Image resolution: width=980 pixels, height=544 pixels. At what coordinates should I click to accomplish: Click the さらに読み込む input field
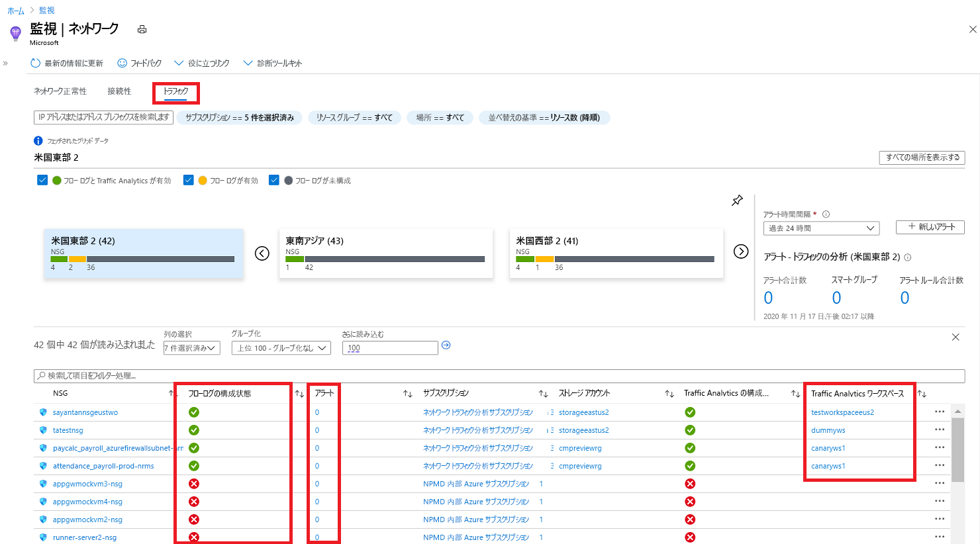click(x=390, y=348)
